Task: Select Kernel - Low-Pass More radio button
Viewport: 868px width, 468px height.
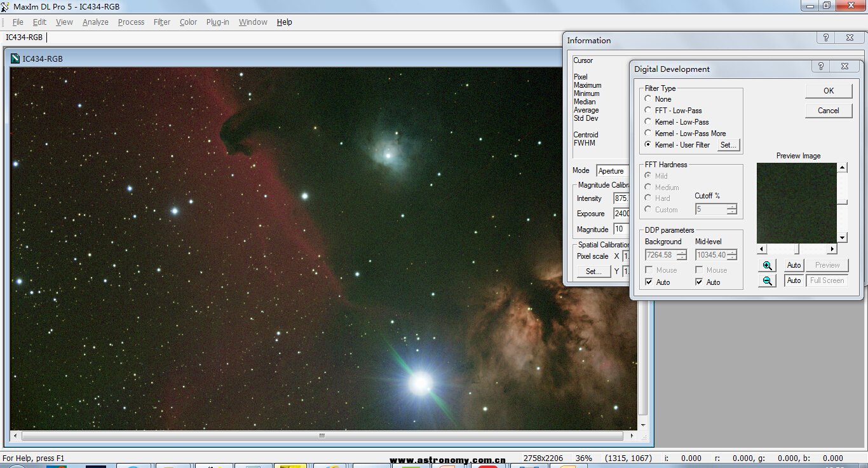Action: (648, 134)
